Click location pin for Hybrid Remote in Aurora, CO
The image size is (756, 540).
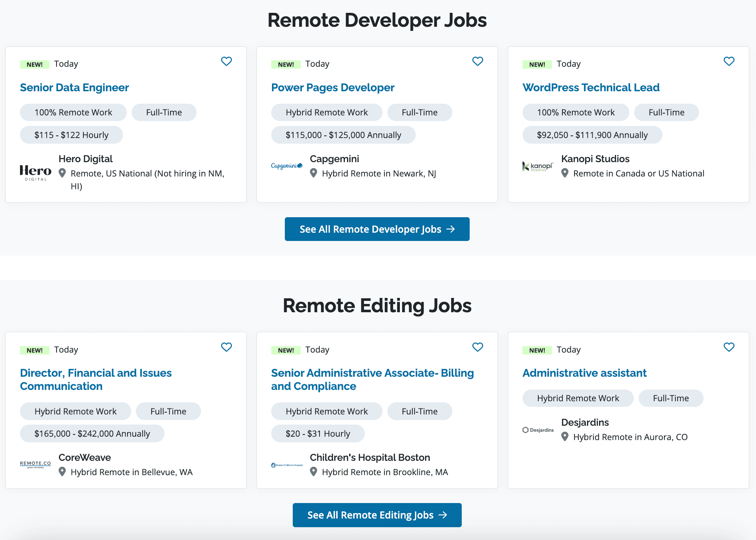pos(565,437)
